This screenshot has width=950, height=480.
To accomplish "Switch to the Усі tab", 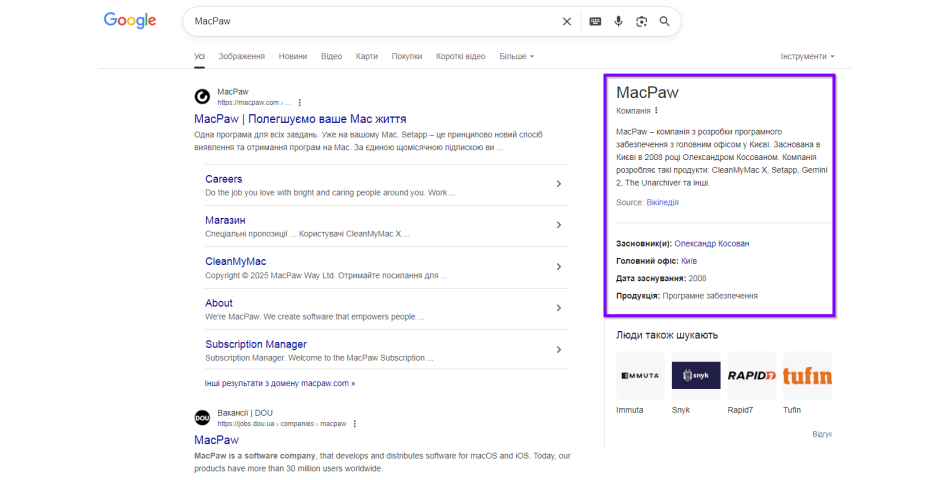I will 199,56.
